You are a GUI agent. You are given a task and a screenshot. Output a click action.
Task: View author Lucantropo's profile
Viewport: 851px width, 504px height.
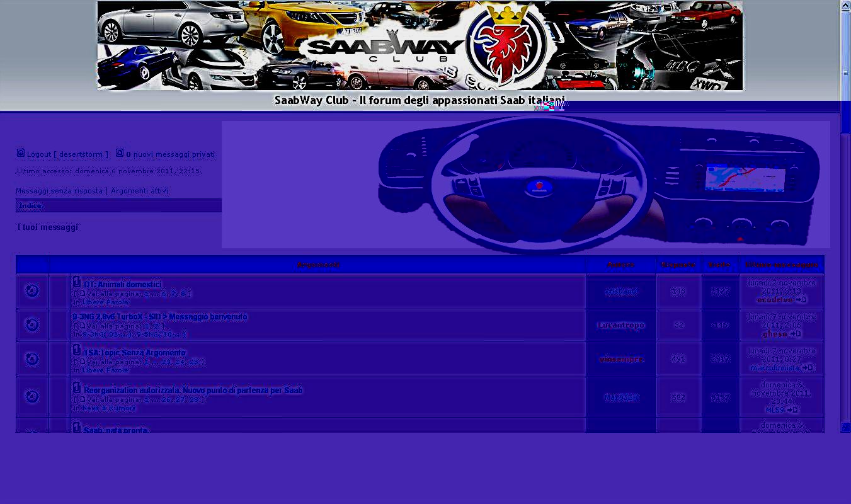(x=621, y=326)
